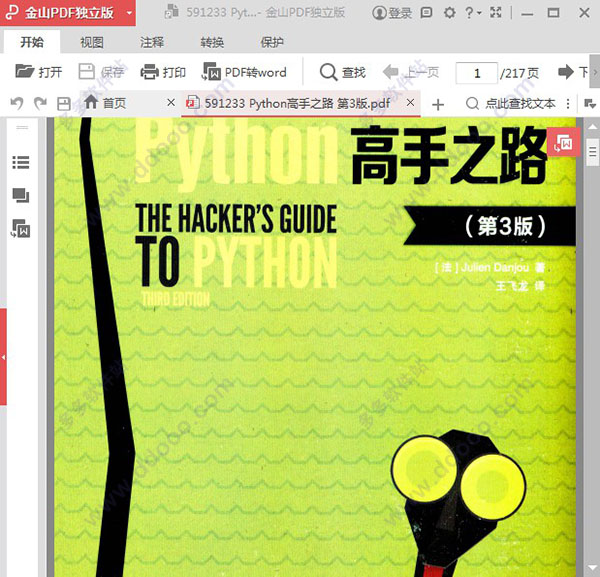The width and height of the screenshot is (600, 577).
Task: Open the 金山PDF独立版 application menu dropdown
Action: 129,13
